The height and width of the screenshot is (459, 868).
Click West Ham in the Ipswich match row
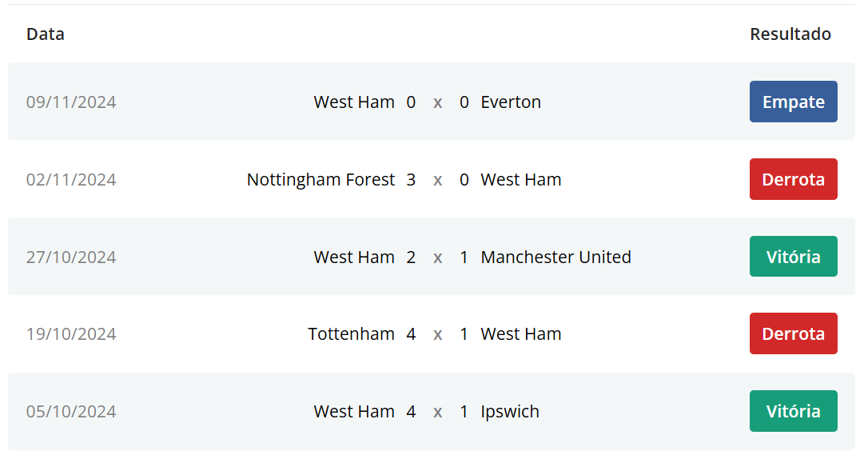[354, 412]
